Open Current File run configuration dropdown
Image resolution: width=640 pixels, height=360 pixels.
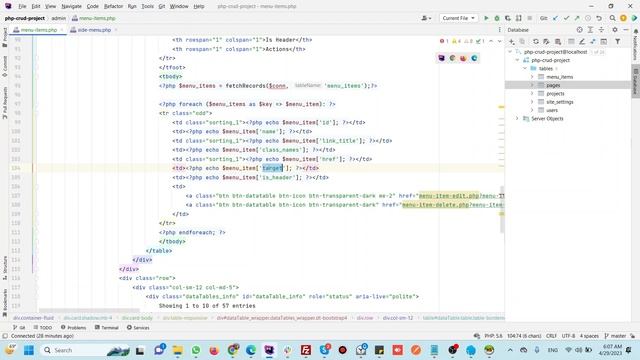tap(458, 18)
